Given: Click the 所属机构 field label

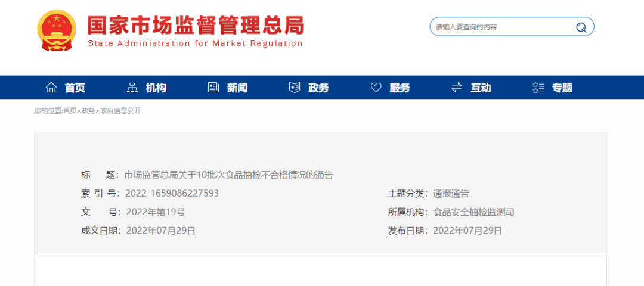Looking at the screenshot, I should 408,212.
